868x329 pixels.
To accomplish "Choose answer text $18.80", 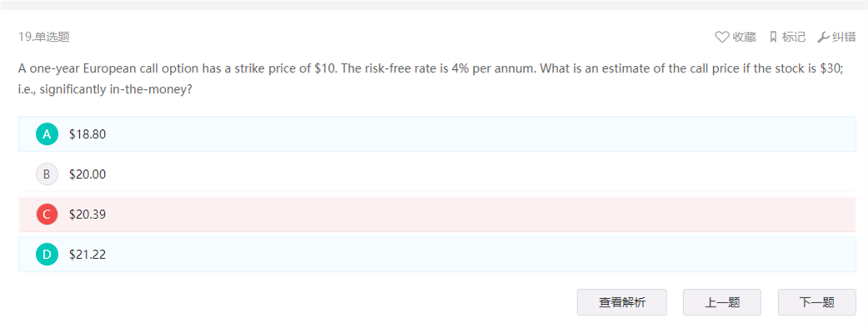I will tap(87, 134).
